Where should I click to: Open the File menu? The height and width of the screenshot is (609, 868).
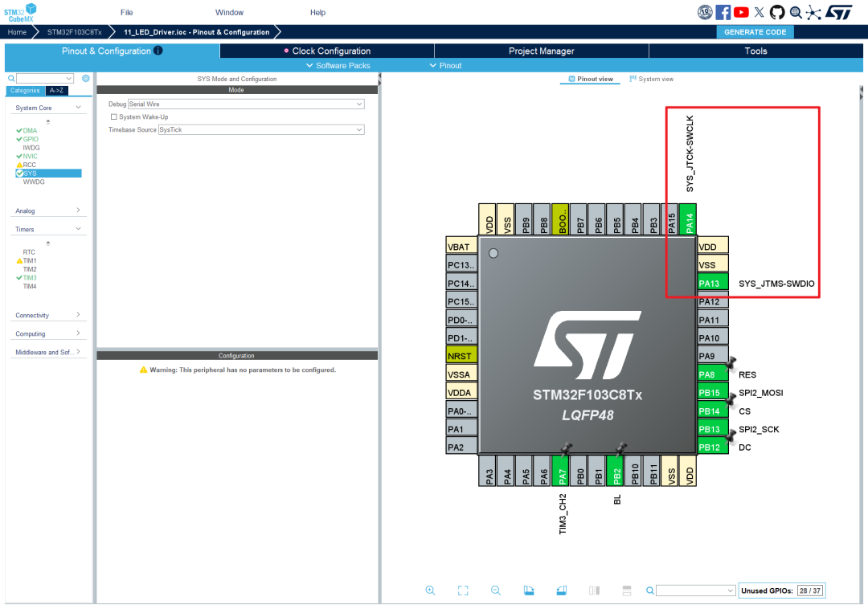[127, 12]
